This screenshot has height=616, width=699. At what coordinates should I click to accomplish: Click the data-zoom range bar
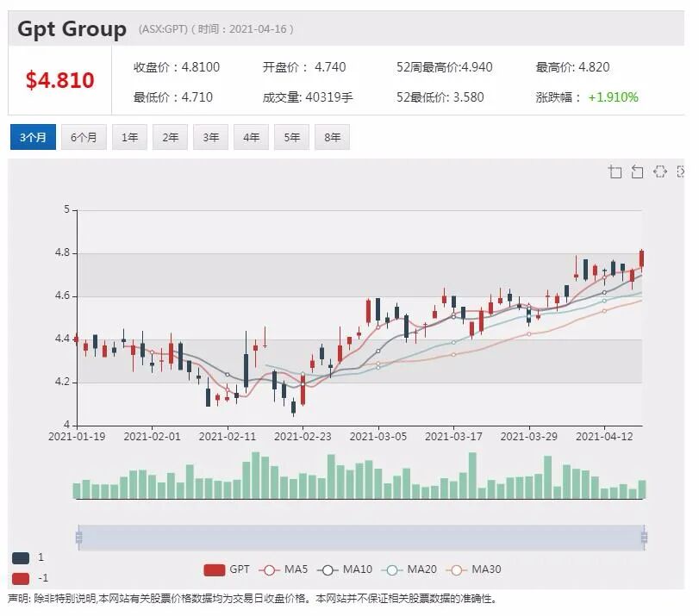361,538
